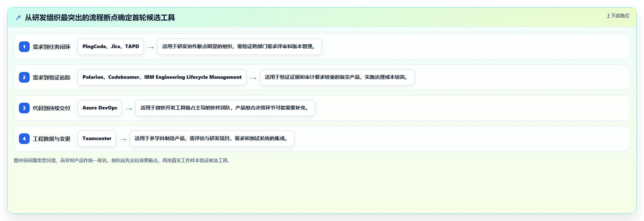
Task: Select the number 4 step badge
Action: click(x=24, y=139)
